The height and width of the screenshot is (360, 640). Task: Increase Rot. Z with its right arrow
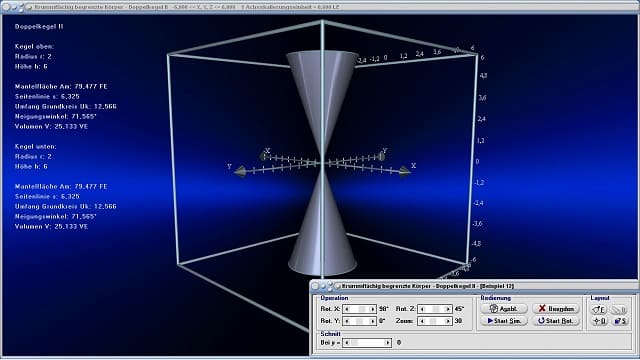448,309
